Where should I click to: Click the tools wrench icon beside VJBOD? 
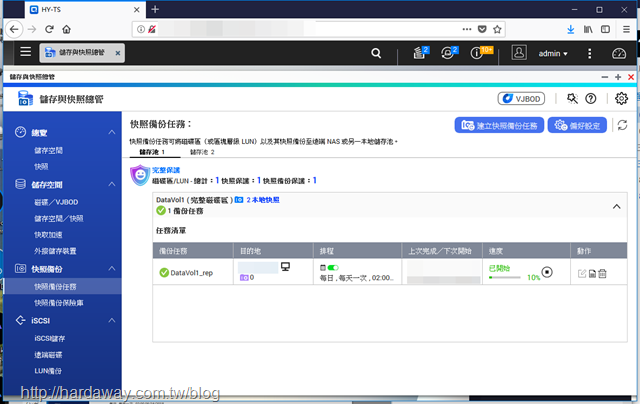click(x=572, y=98)
